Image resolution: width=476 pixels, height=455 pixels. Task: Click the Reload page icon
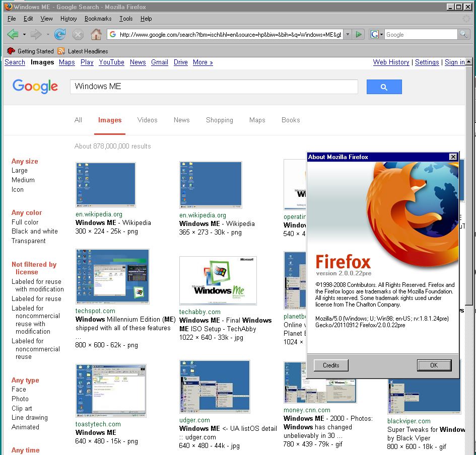coord(60,34)
